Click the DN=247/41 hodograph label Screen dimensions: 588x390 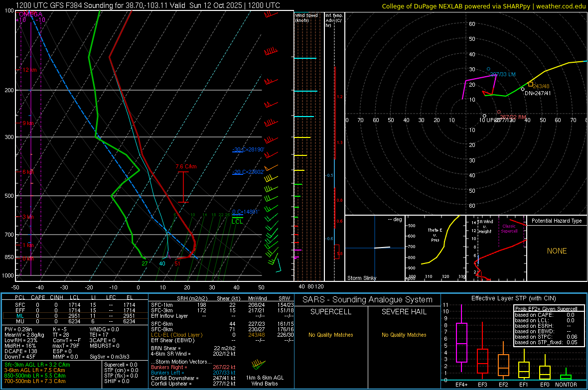click(x=538, y=93)
